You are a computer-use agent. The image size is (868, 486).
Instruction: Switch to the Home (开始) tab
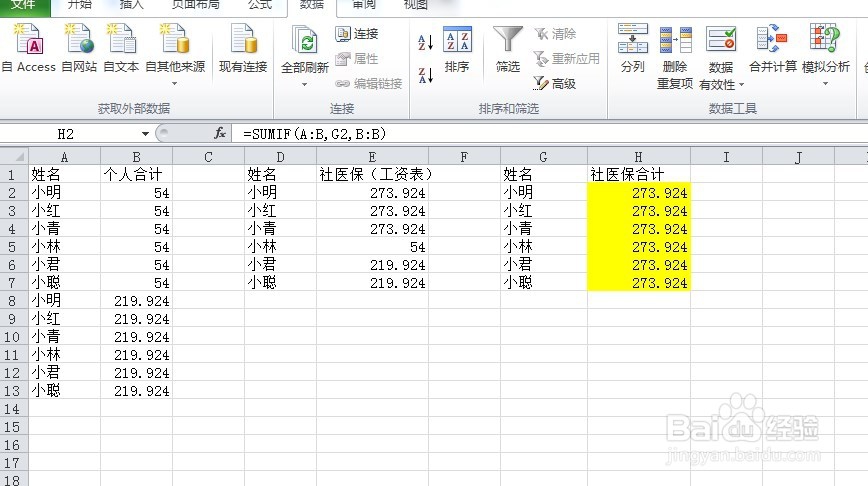point(79,5)
